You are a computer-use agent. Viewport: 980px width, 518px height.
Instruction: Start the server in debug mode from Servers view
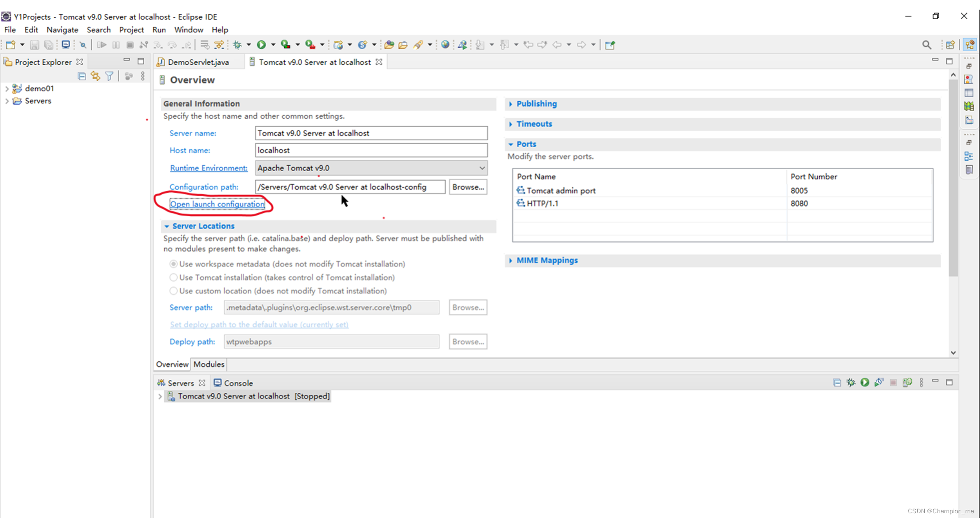click(x=851, y=382)
